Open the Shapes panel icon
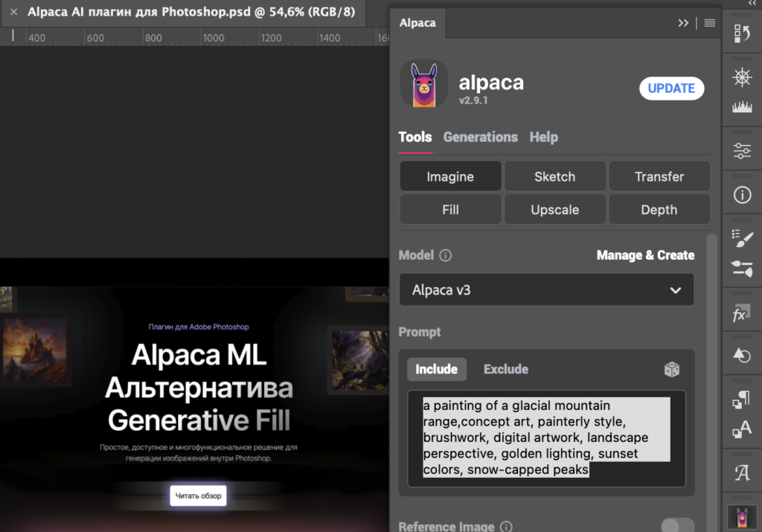Screen dimensions: 762x532 click(x=742, y=356)
